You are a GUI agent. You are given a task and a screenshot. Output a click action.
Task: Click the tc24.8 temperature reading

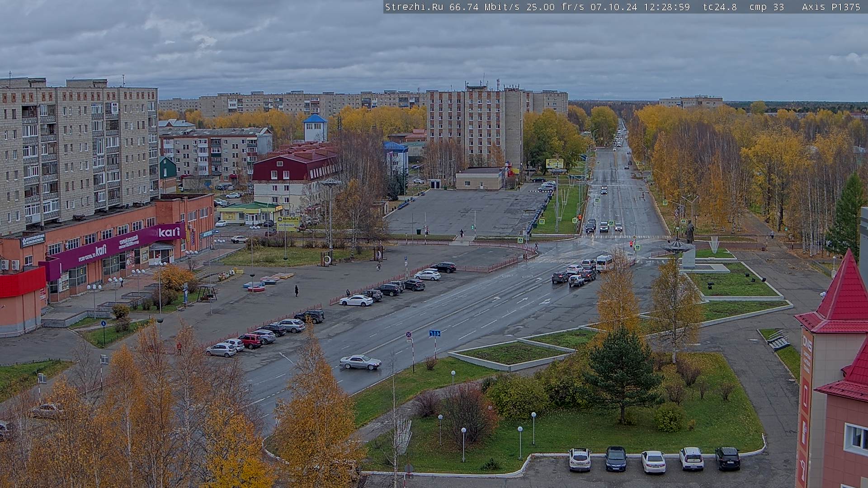(719, 7)
